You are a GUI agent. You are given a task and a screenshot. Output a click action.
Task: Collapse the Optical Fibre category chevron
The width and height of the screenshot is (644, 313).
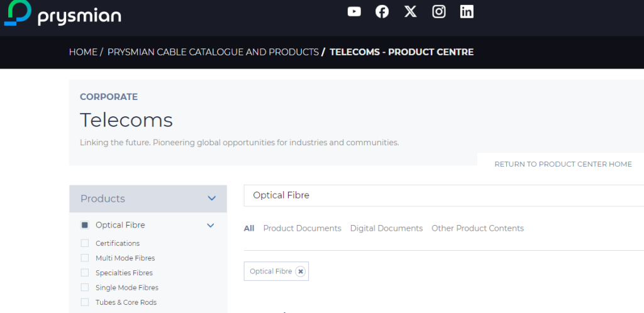[211, 225]
